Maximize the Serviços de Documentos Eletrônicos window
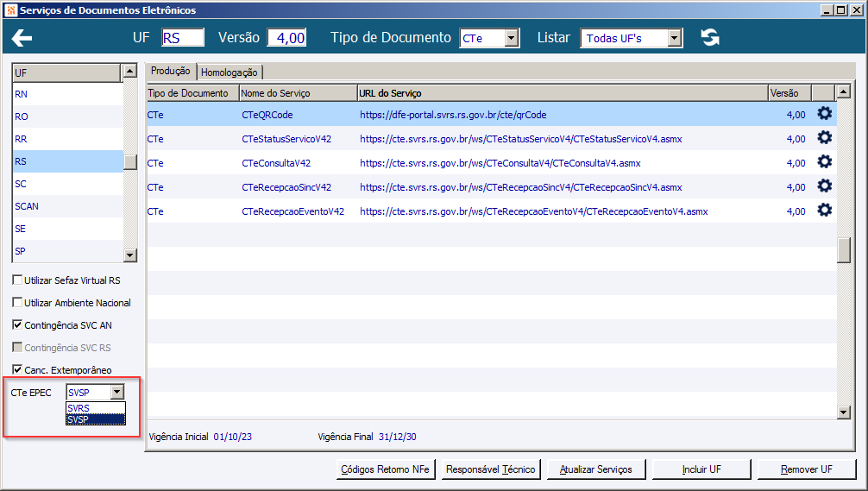The image size is (868, 491). coord(840,10)
